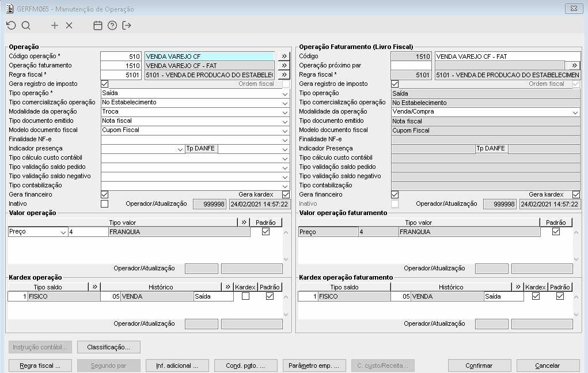Open lookup arrow next to Regra fiscal 5101
Image resolution: width=588 pixels, height=373 pixels.
[284, 75]
